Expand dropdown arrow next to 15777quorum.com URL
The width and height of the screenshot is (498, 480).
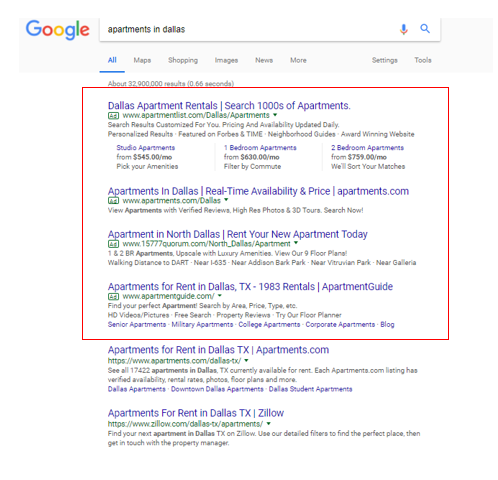tap(296, 243)
